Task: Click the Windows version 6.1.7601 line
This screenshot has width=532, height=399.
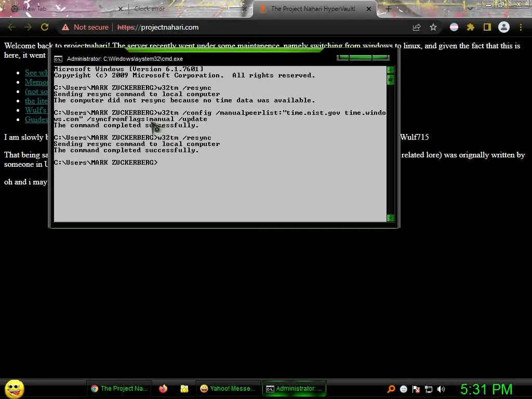Action: (x=129, y=69)
